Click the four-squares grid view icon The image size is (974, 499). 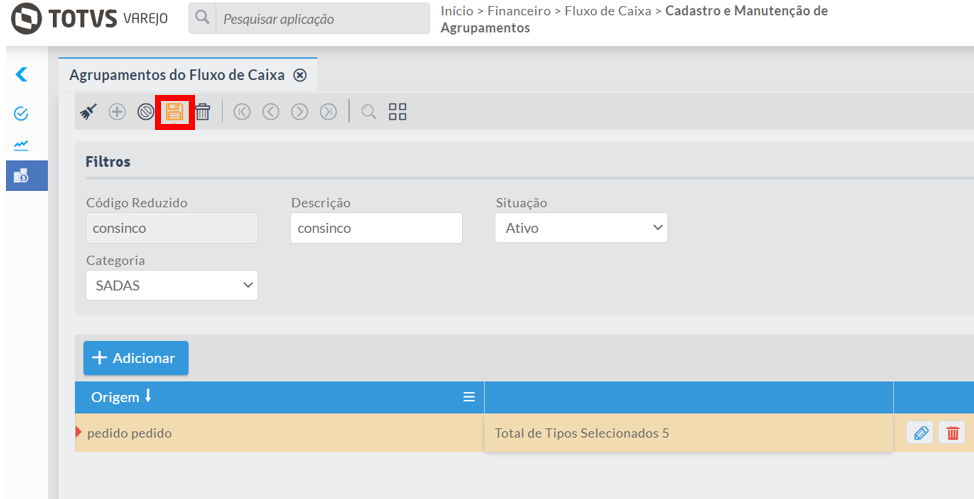[398, 112]
